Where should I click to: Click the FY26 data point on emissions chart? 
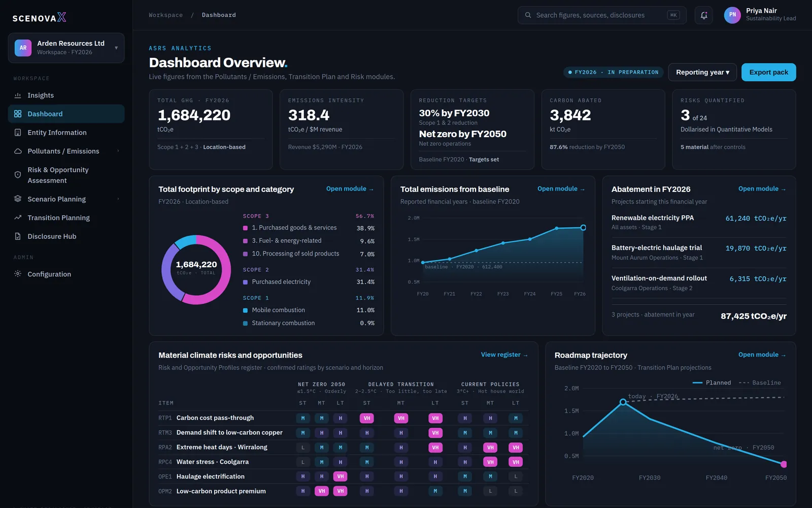click(x=583, y=228)
